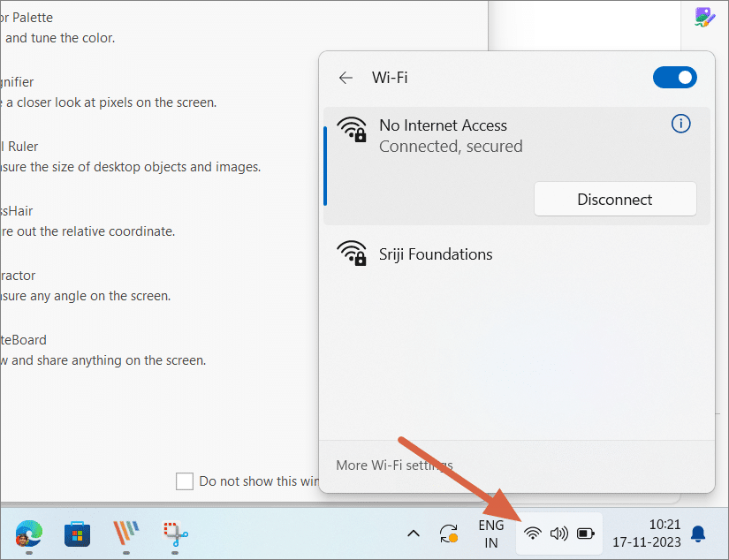Launch the PicPick app from the taskbar
The height and width of the screenshot is (560, 729).
click(125, 535)
